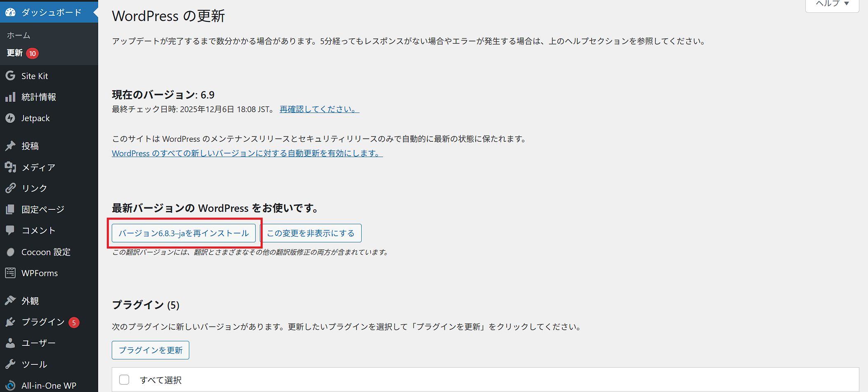
Task: Check the すべて選択 checkbox
Action: [x=124, y=380]
